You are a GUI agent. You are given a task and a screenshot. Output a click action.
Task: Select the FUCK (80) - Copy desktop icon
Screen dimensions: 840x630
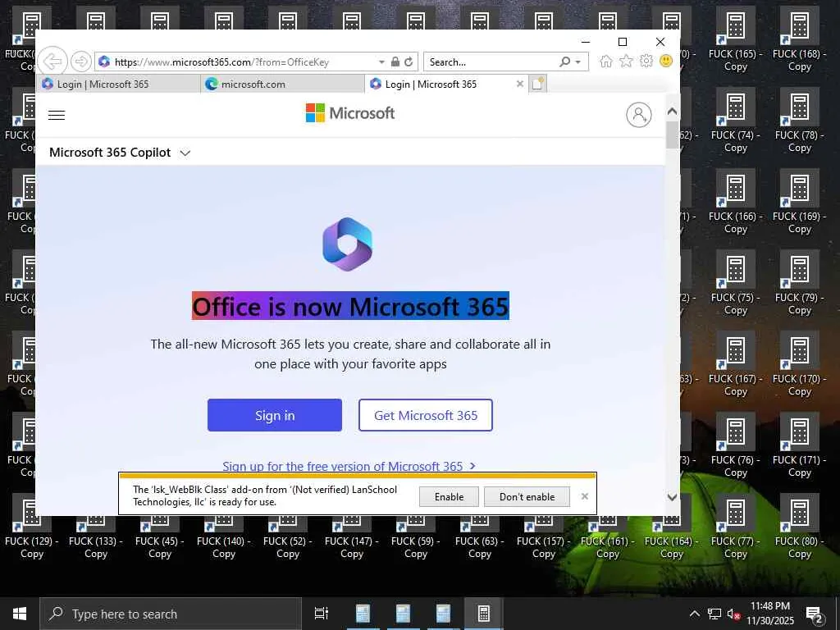(x=799, y=527)
